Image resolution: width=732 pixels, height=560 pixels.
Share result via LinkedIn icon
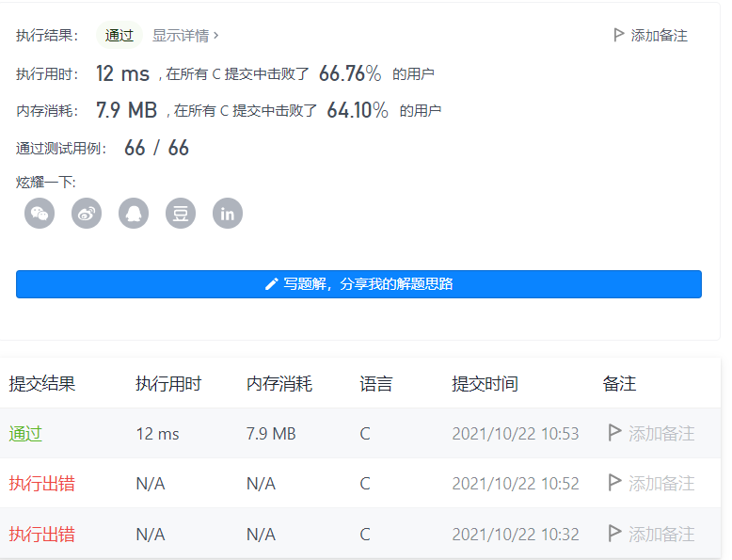(x=228, y=213)
